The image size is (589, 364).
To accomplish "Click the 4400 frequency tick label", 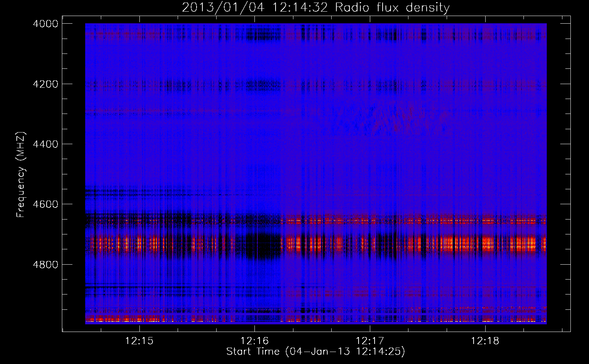I will [45, 144].
